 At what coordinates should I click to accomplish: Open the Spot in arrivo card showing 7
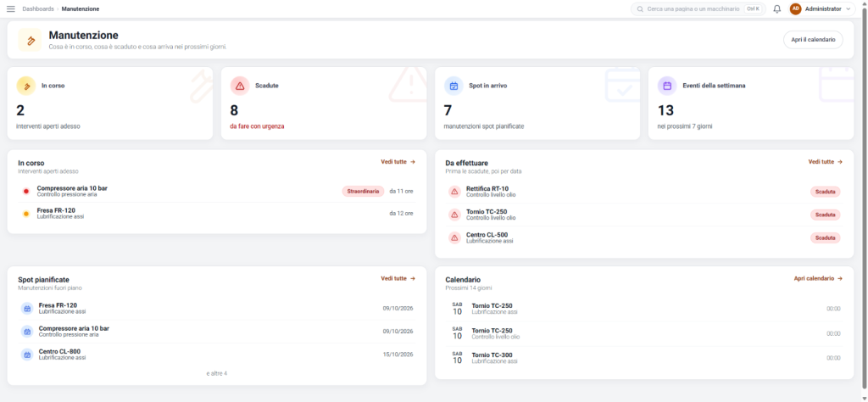point(537,103)
